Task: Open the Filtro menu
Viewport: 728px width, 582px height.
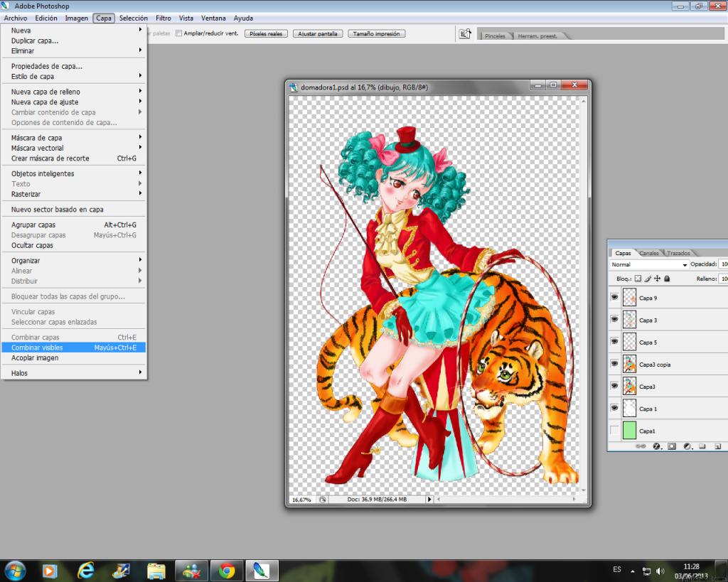Action: tap(163, 18)
